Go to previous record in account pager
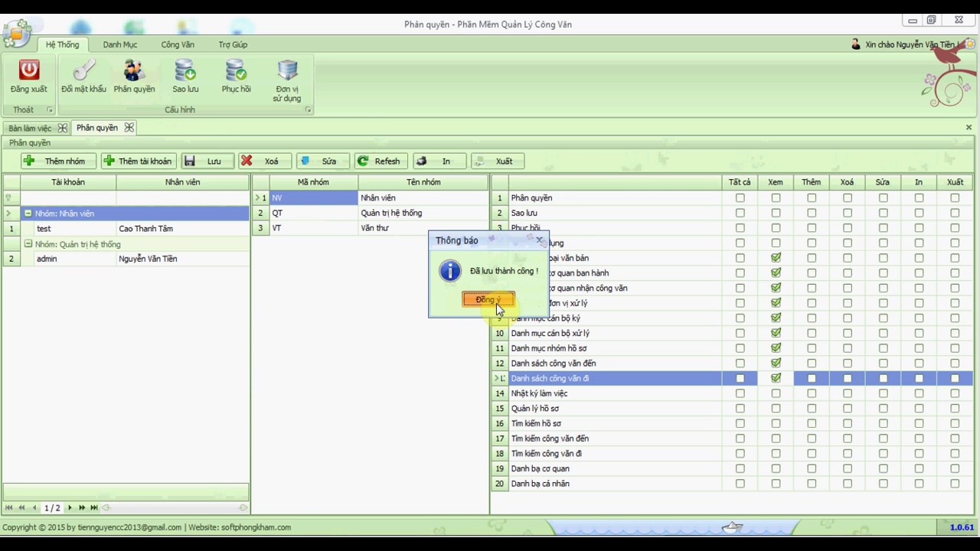980x551 pixels. point(34,507)
